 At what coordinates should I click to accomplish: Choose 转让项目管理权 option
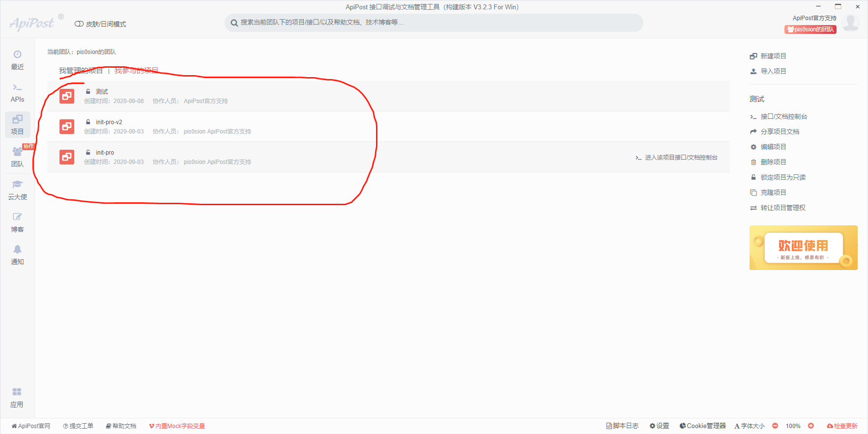tap(778, 208)
